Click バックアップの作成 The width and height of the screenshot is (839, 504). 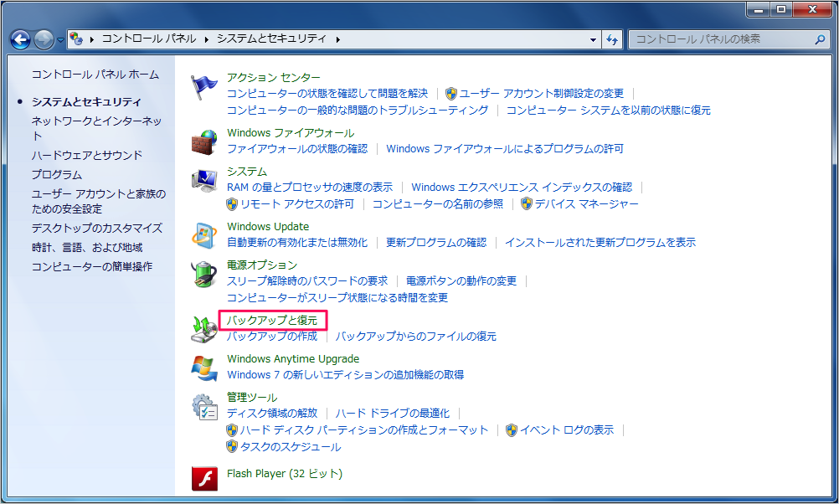272,337
